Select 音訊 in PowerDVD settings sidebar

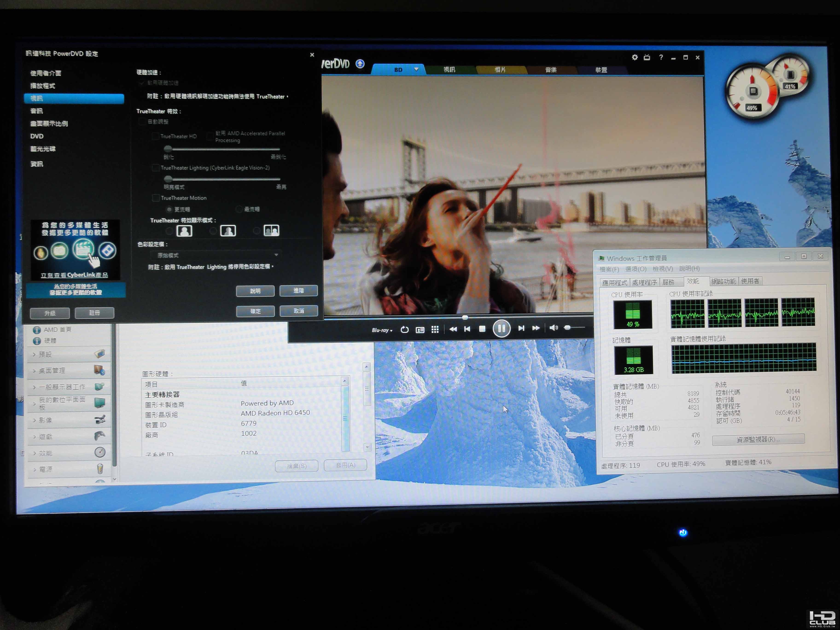tap(37, 111)
